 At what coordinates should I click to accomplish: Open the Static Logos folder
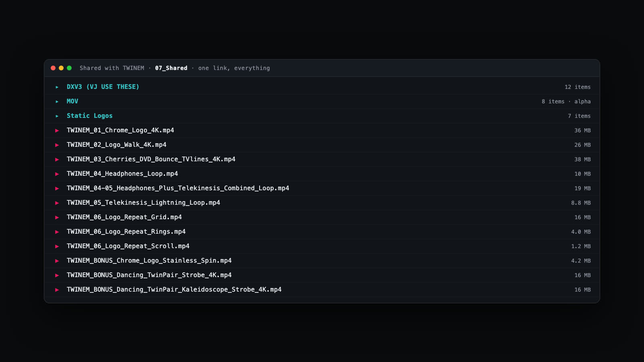pos(89,116)
